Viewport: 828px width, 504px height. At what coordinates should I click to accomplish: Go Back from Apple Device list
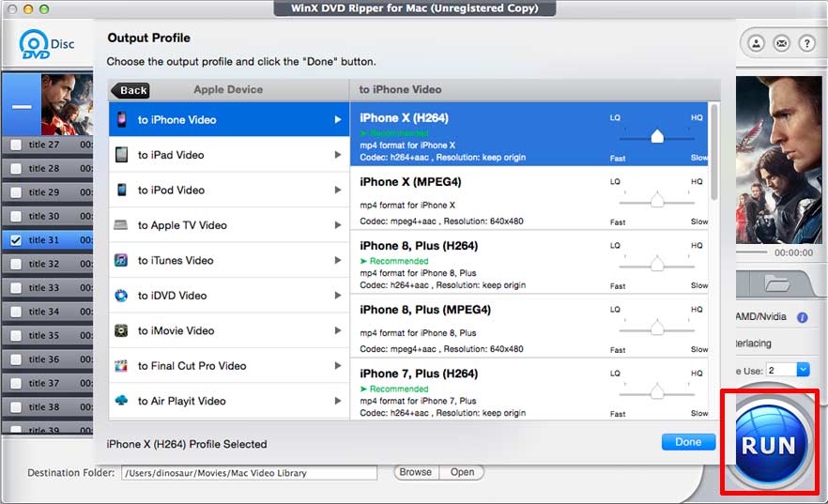point(130,90)
